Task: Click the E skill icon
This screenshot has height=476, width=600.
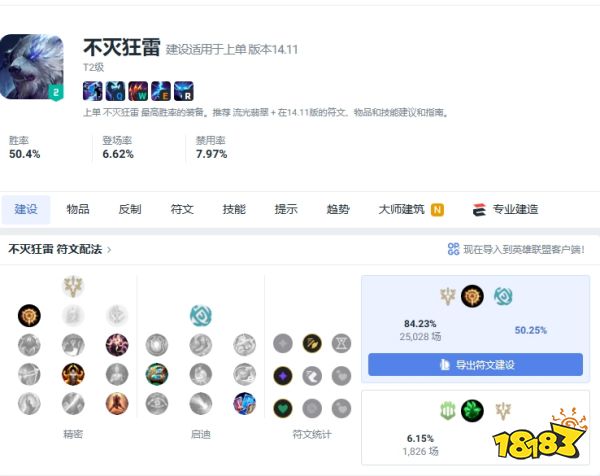Action: (161, 91)
